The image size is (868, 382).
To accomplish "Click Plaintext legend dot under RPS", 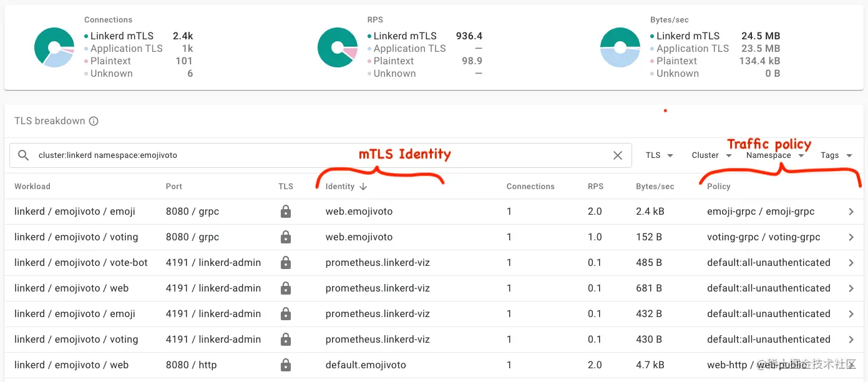I will 370,61.
